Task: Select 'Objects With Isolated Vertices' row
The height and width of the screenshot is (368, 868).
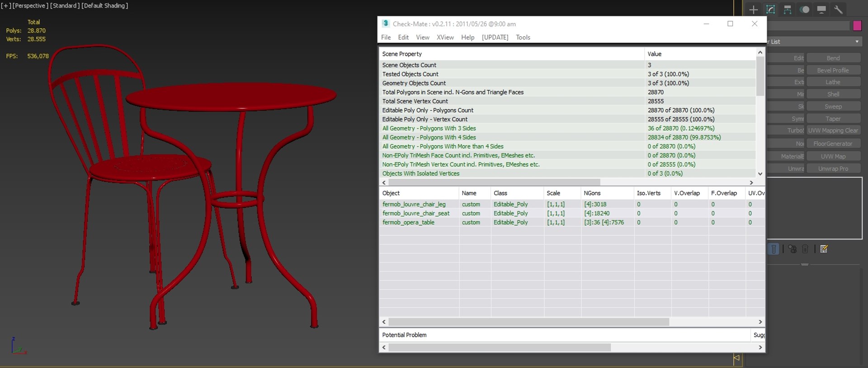Action: point(567,173)
